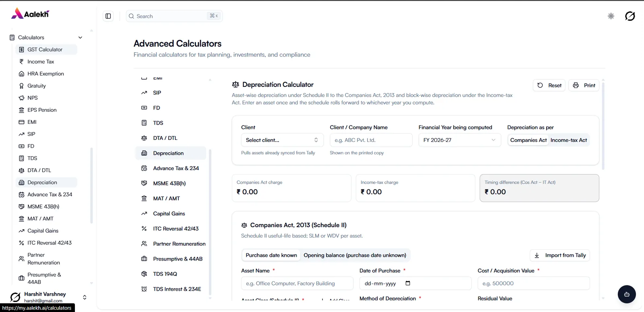Click the left sidebar vertical scrollbar

pyautogui.click(x=91, y=185)
